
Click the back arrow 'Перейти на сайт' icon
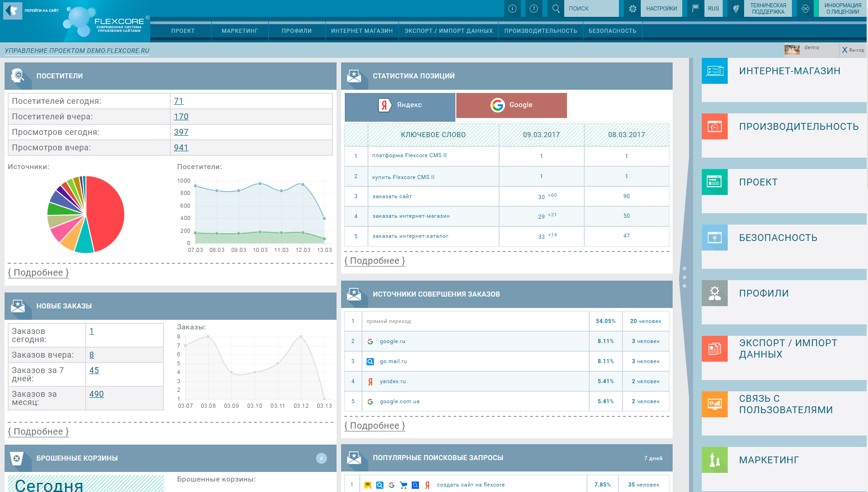pyautogui.click(x=13, y=10)
